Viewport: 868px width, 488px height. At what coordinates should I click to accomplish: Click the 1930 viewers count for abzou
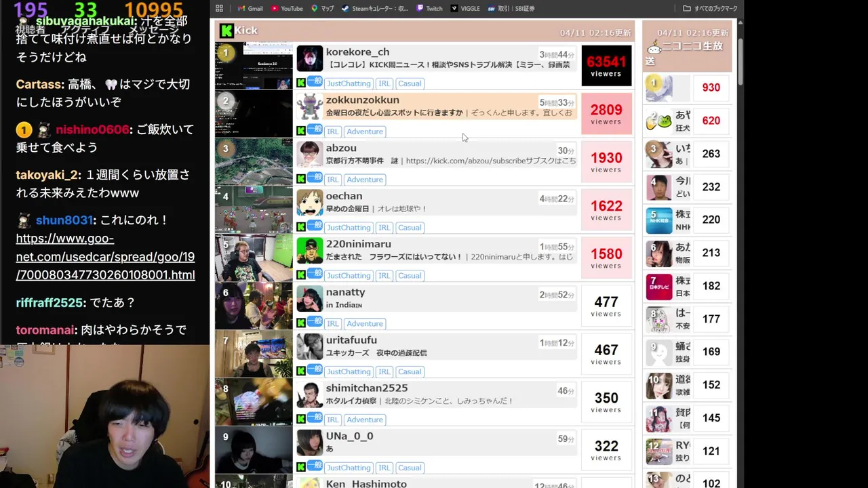point(606,162)
